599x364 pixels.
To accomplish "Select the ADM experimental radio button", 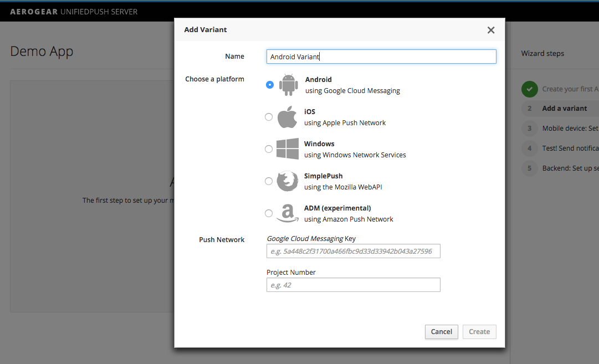I will 269,213.
